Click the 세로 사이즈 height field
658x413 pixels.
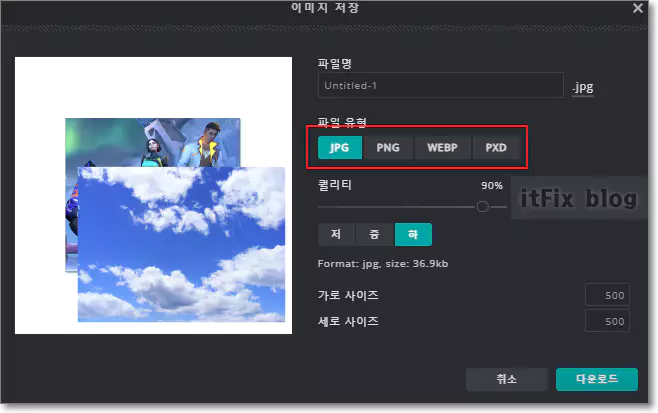coord(607,321)
